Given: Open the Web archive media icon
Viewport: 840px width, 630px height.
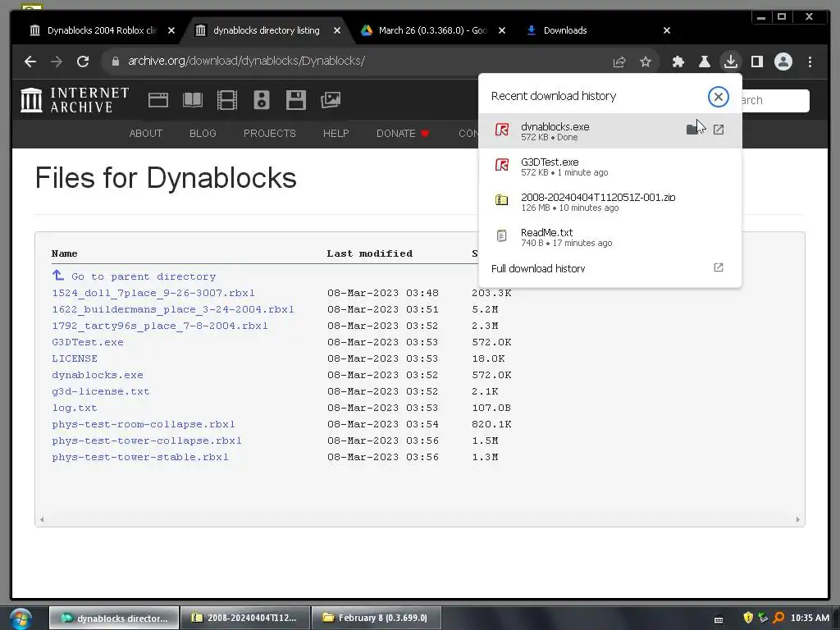Looking at the screenshot, I should coord(158,100).
